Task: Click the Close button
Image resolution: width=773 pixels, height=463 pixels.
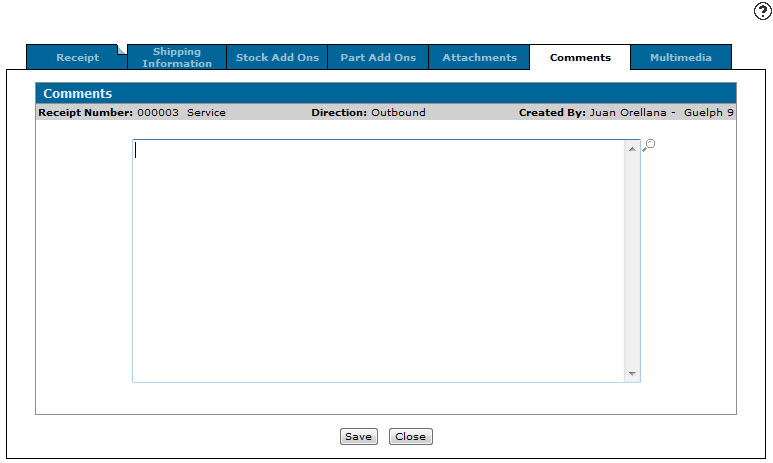Action: coord(410,436)
